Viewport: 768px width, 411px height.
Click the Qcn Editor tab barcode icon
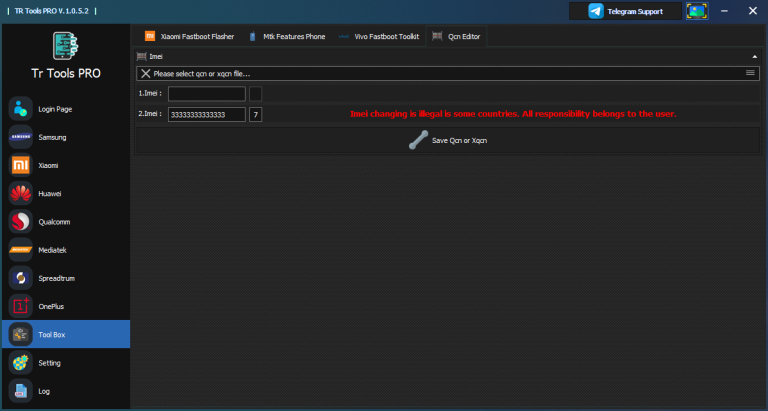pyautogui.click(x=437, y=36)
